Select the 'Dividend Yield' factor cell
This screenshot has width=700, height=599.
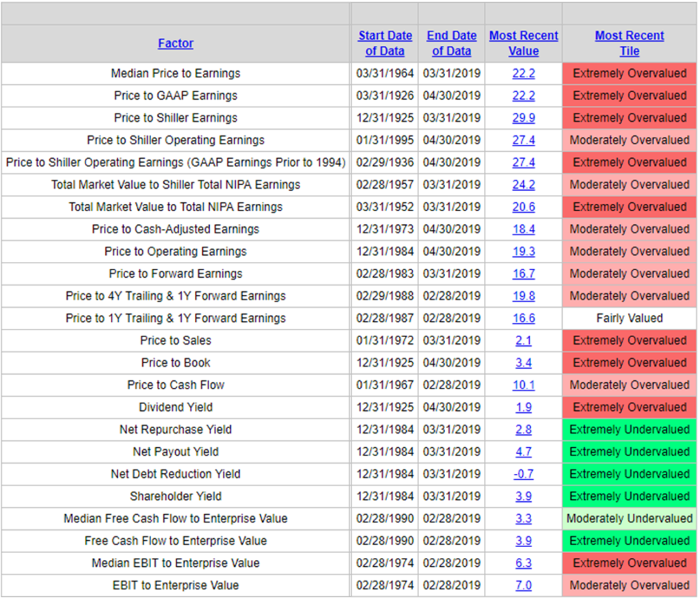pyautogui.click(x=176, y=408)
